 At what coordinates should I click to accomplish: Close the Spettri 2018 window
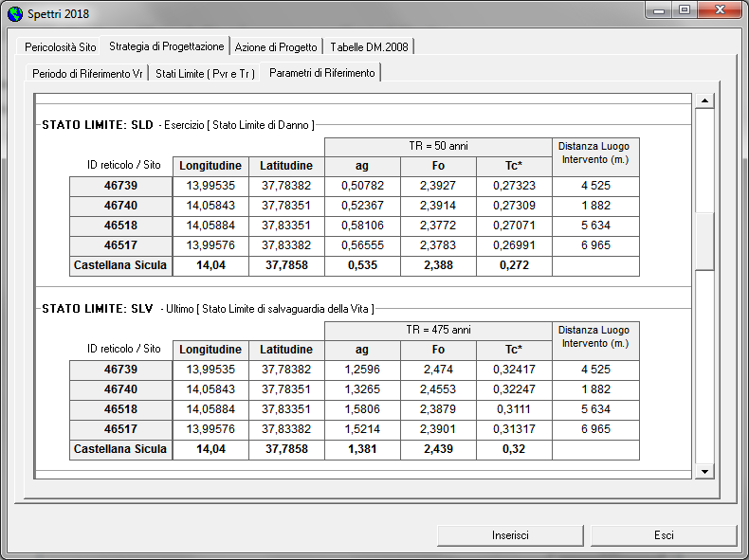720,10
